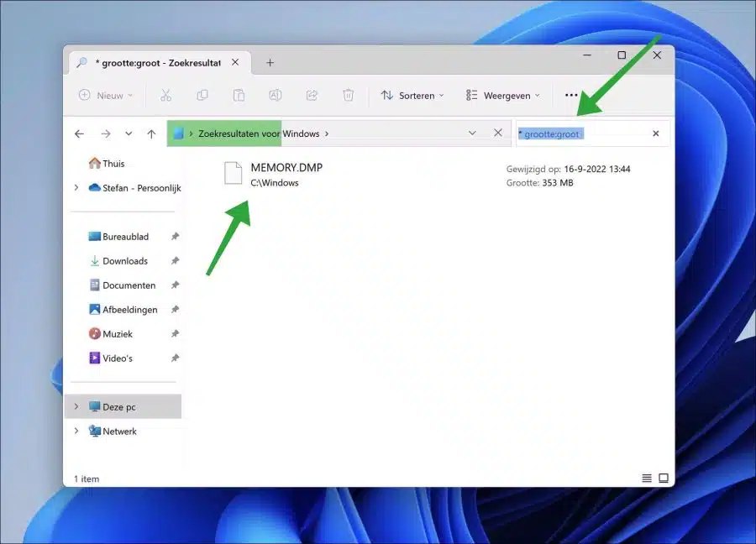
Task: Unpin Bureaublad using its pin icon
Action: (x=175, y=237)
